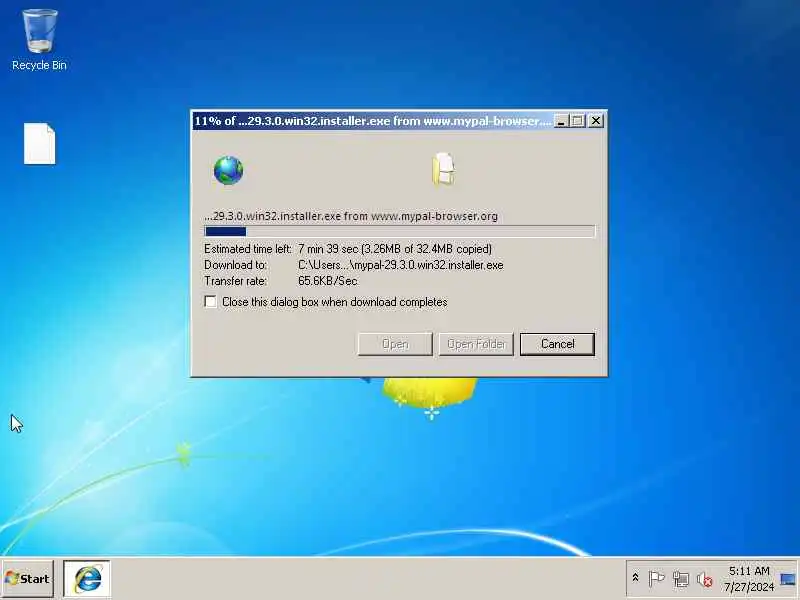Click the greyed-out Open Folder button
Screen dimensions: 800x600
click(x=476, y=344)
